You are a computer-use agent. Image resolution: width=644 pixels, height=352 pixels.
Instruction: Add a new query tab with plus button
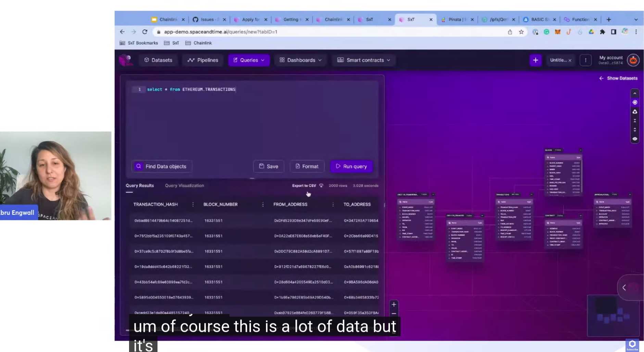click(x=535, y=60)
